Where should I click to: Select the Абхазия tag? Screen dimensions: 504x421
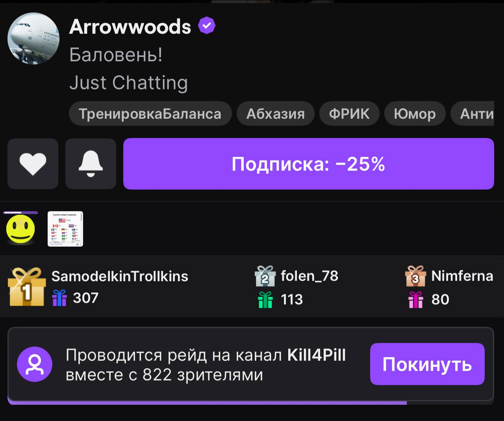(x=276, y=114)
